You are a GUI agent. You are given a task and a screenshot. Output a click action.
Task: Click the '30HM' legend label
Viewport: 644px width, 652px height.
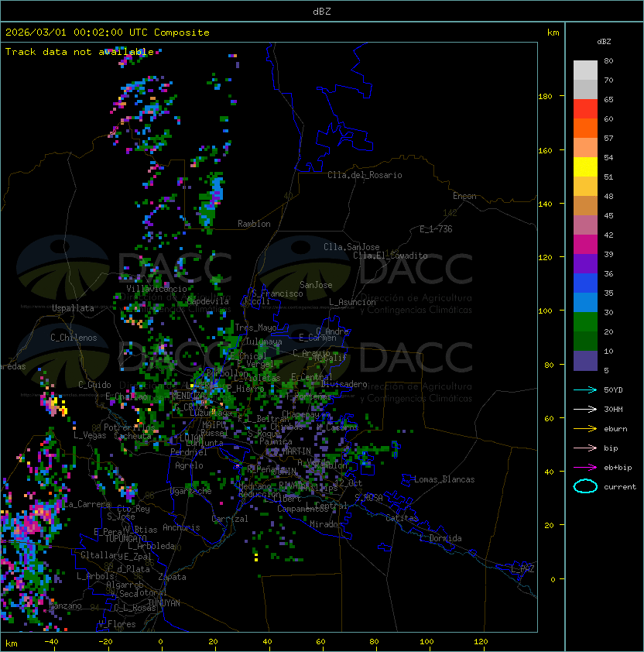click(x=613, y=409)
